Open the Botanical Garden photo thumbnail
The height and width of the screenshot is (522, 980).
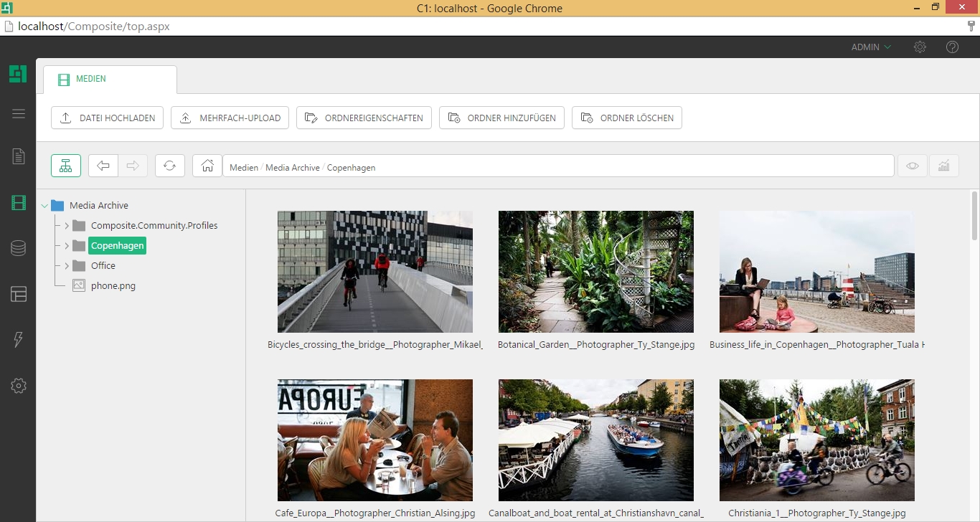595,271
